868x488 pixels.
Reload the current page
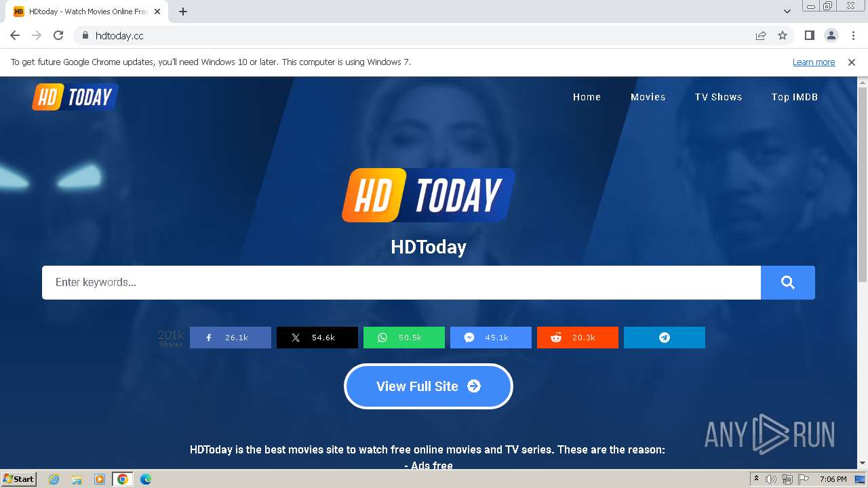[x=58, y=35]
